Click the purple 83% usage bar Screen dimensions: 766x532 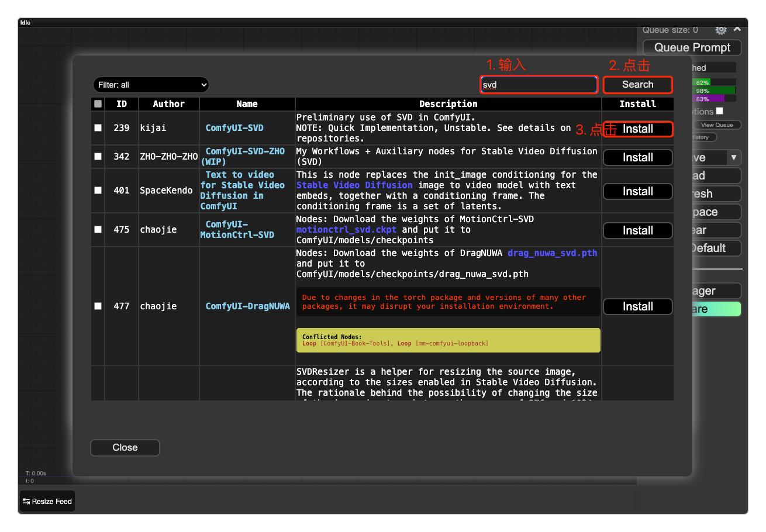point(709,99)
